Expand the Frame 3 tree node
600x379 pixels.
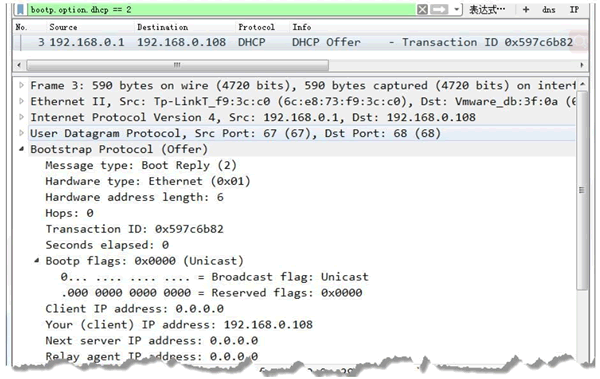click(21, 85)
